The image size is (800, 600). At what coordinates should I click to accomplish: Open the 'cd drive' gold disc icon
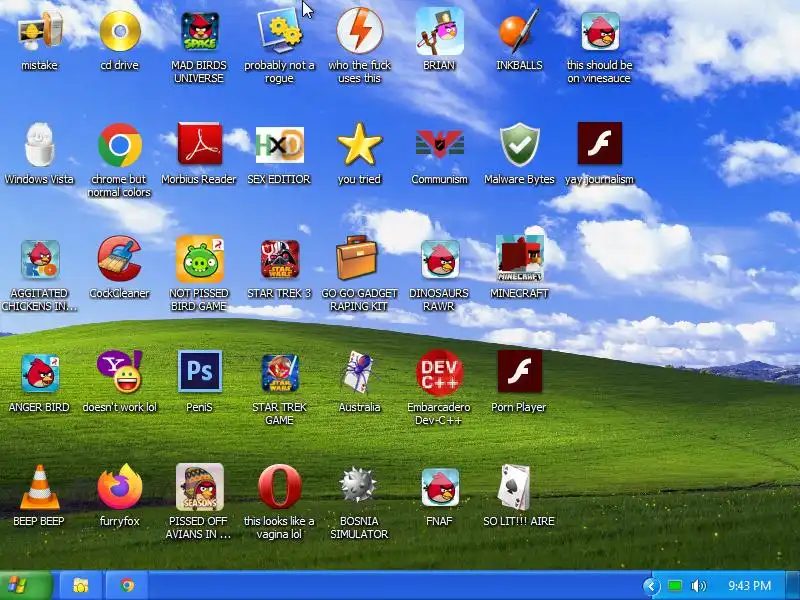click(x=119, y=31)
